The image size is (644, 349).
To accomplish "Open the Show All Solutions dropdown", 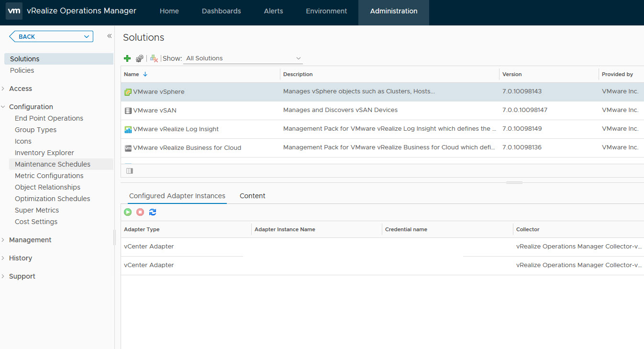I will [x=244, y=58].
